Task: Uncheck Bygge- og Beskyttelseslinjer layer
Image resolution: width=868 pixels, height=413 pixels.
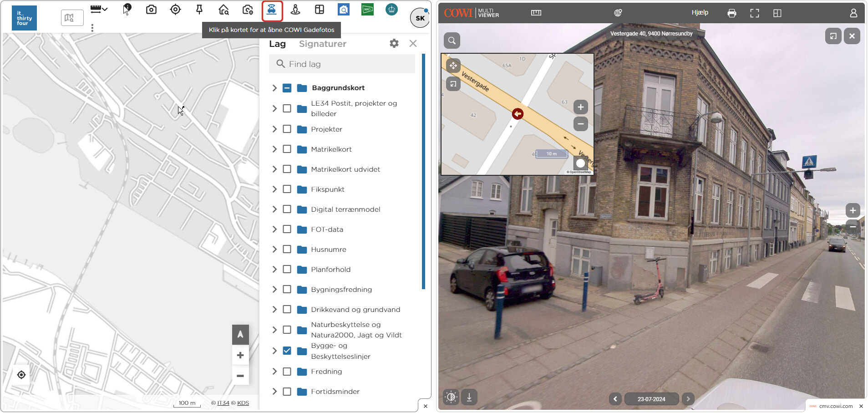Action: pos(287,351)
